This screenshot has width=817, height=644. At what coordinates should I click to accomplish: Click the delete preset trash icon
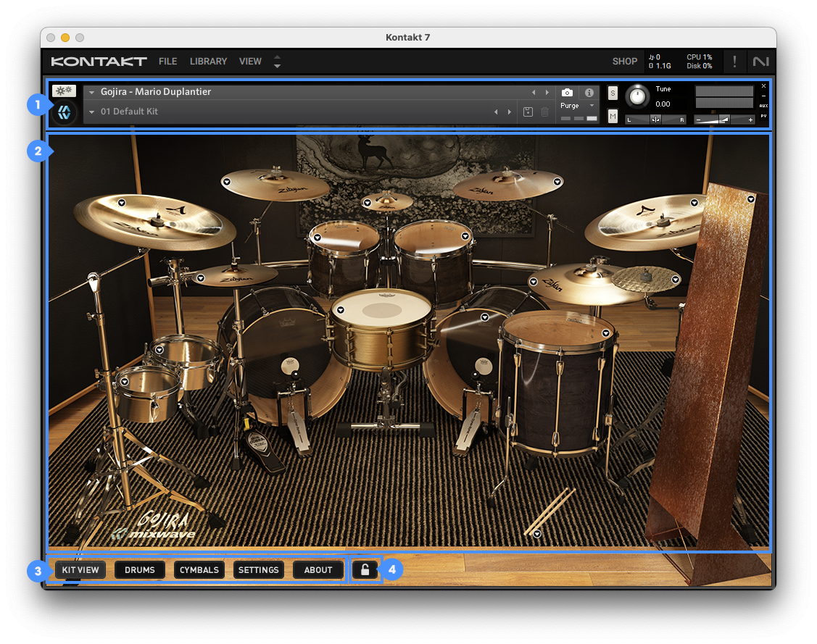click(545, 112)
